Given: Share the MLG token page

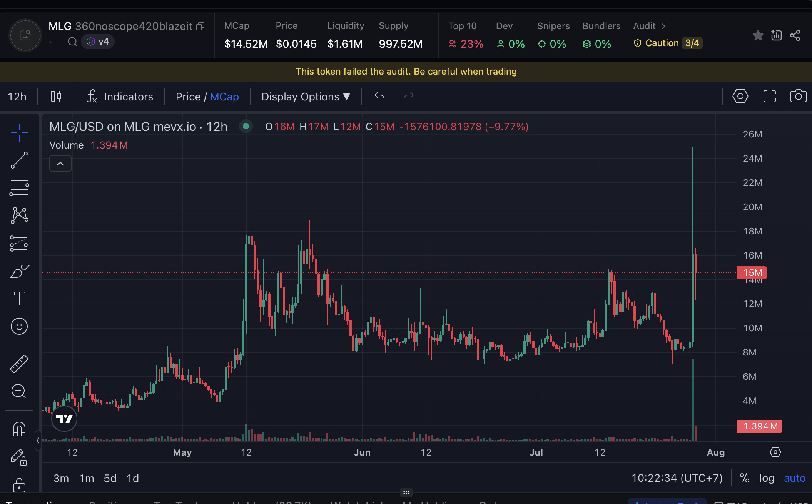Looking at the screenshot, I should [795, 35].
